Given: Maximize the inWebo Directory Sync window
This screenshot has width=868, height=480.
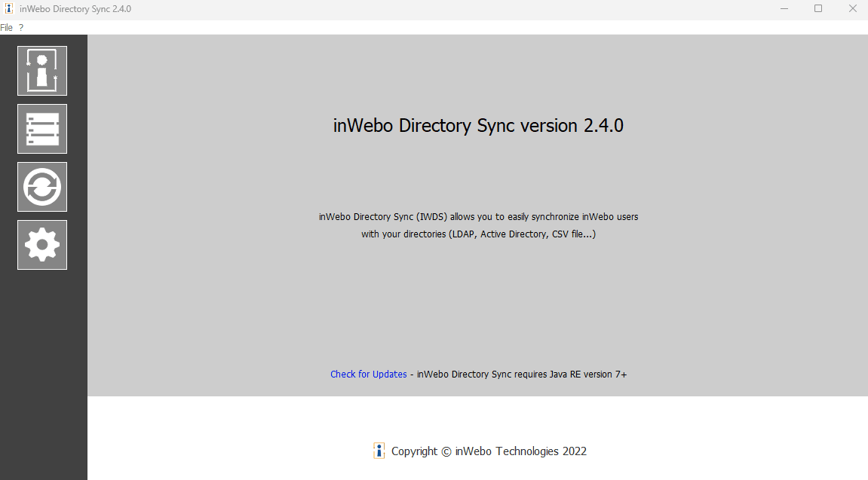Looking at the screenshot, I should [818, 9].
